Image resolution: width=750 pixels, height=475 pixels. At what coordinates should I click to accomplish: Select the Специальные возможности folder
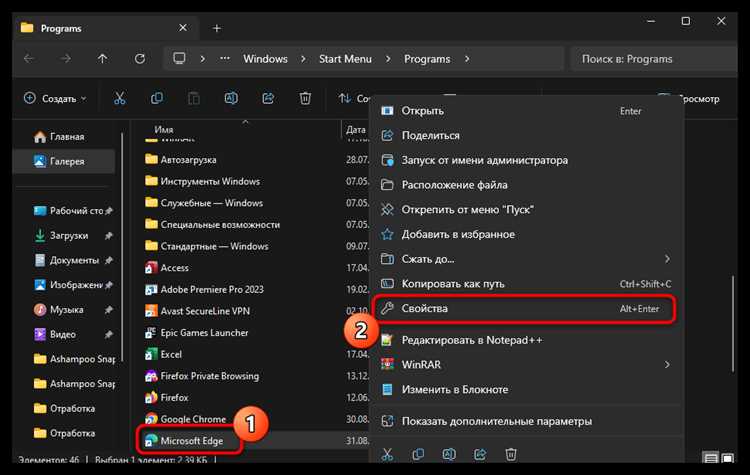point(212,224)
